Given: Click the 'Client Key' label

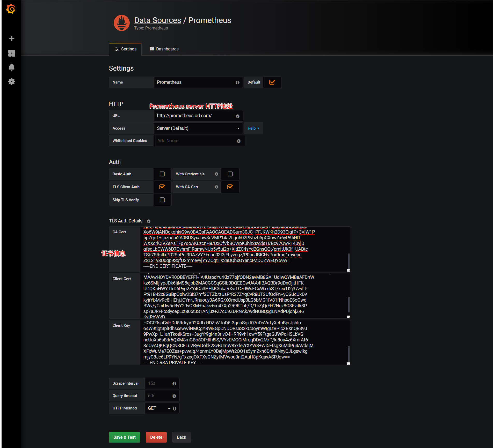Looking at the screenshot, I should (121, 325).
